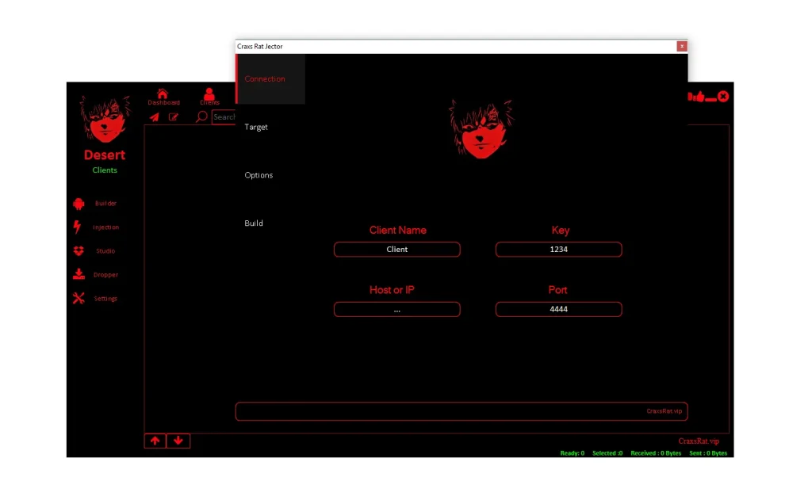Click the CraxsRat.vip progress bar
Screen dimensions: 812x504
tap(462, 410)
